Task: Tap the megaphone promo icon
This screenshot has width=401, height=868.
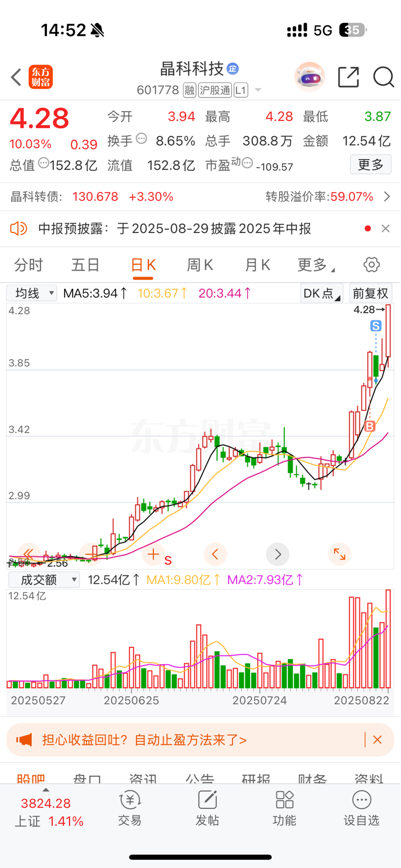Action: coord(24,740)
